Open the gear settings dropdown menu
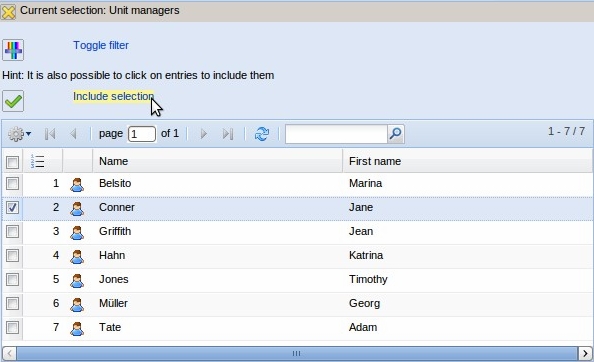 point(19,134)
